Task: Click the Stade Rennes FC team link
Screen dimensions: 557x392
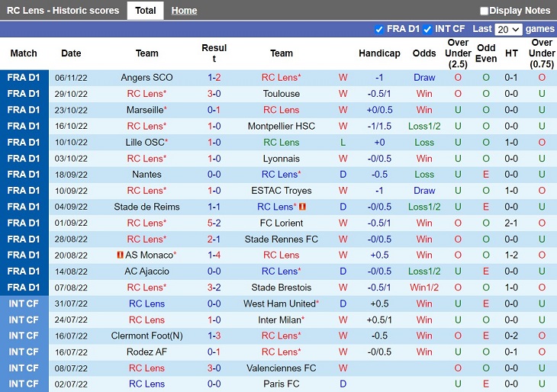Action: pyautogui.click(x=282, y=239)
